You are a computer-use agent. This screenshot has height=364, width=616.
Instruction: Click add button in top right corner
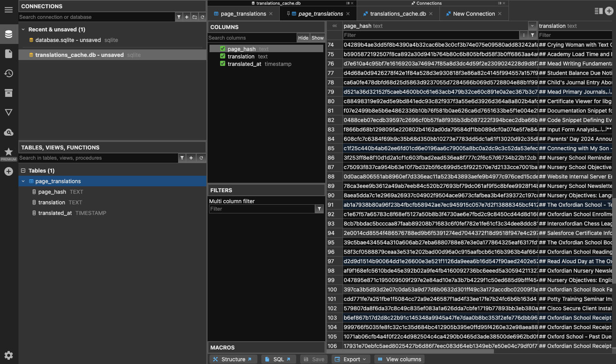point(609,11)
